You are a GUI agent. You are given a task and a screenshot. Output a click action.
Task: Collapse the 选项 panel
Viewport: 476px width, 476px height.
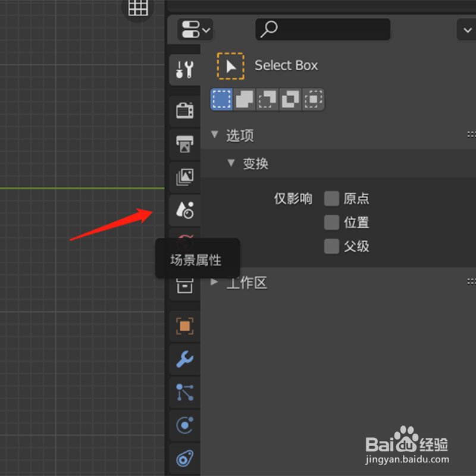[x=215, y=134]
